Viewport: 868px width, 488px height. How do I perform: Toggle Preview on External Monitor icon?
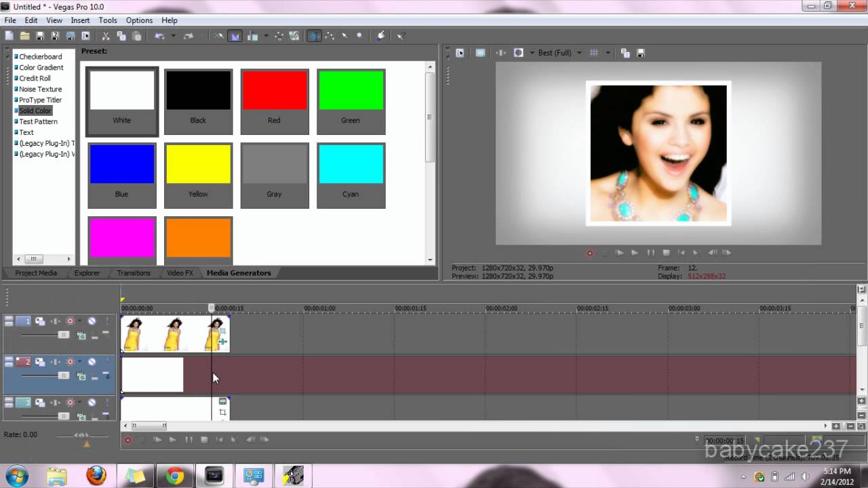tap(480, 52)
